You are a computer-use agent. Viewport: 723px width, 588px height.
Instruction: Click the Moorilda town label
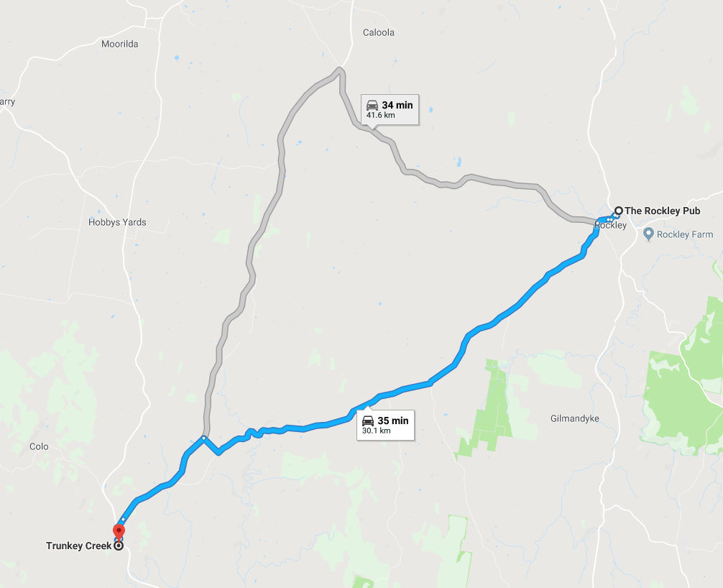pos(120,44)
